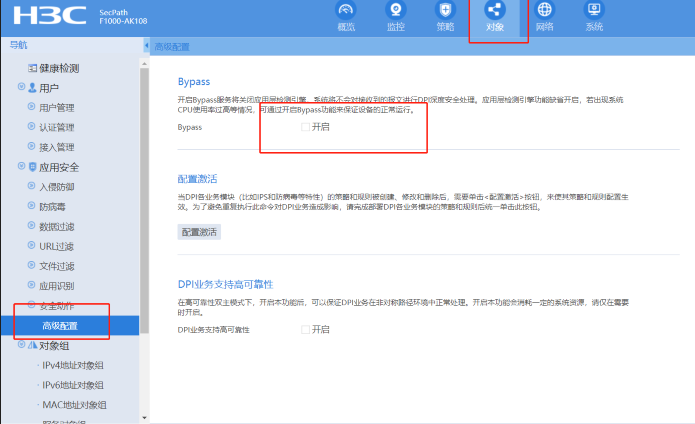Click the DPI业务支持高可靠性 section heading
Viewport: 695px width, 424px height.
coord(226,284)
